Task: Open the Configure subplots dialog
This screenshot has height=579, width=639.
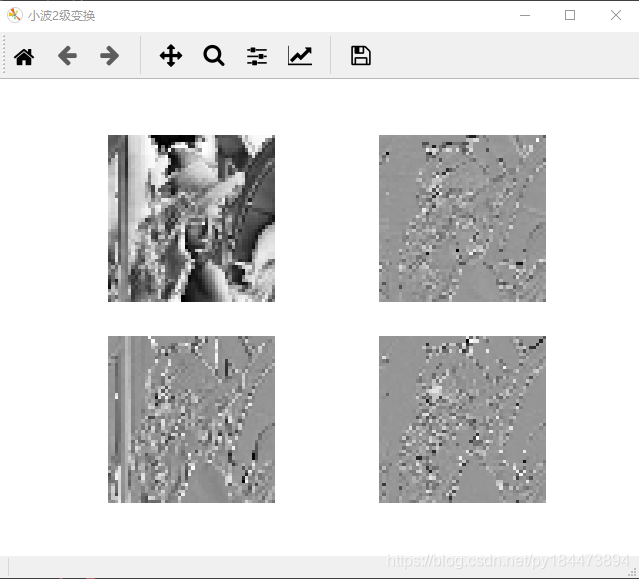Action: [257, 56]
